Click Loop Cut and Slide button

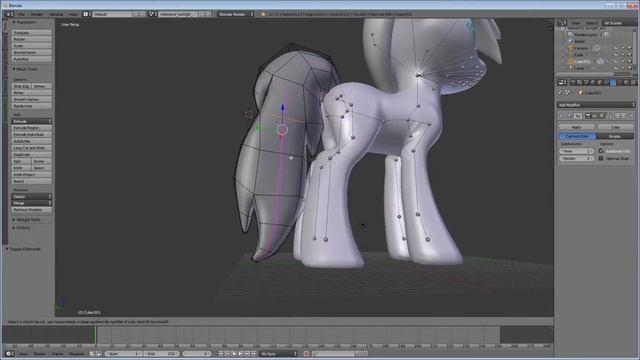pos(31,148)
